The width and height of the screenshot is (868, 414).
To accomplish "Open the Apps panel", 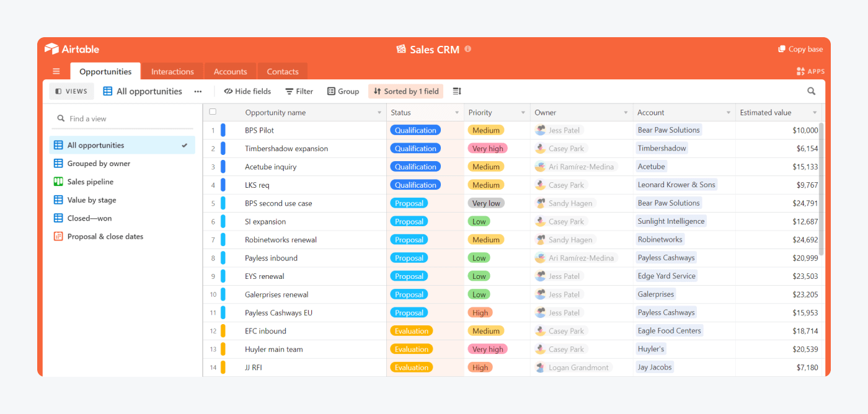I will (x=810, y=71).
